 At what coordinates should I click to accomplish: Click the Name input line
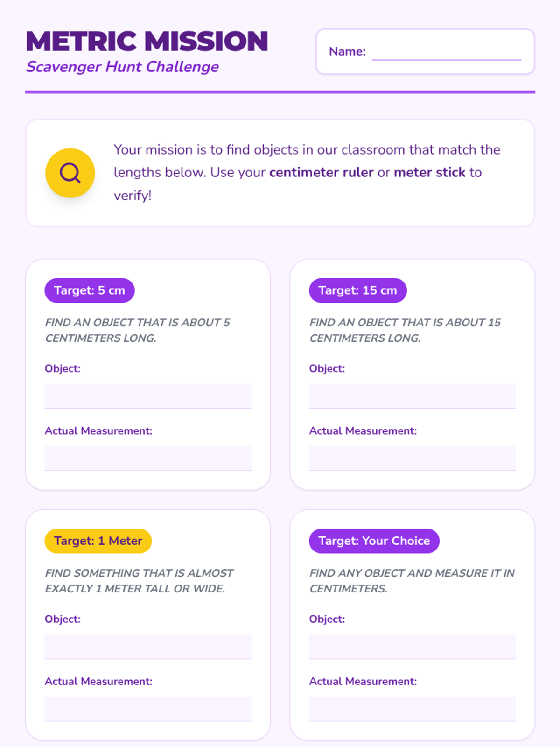pos(446,52)
